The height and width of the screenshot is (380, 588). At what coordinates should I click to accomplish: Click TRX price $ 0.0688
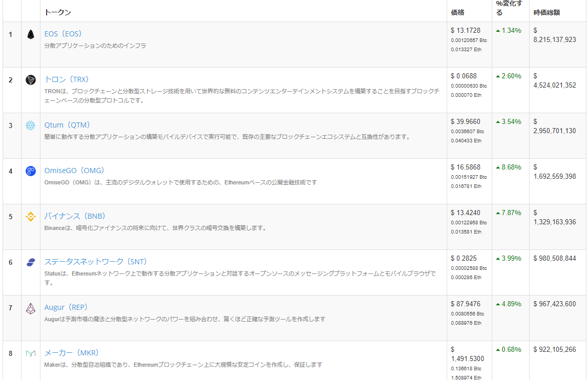[x=464, y=76]
